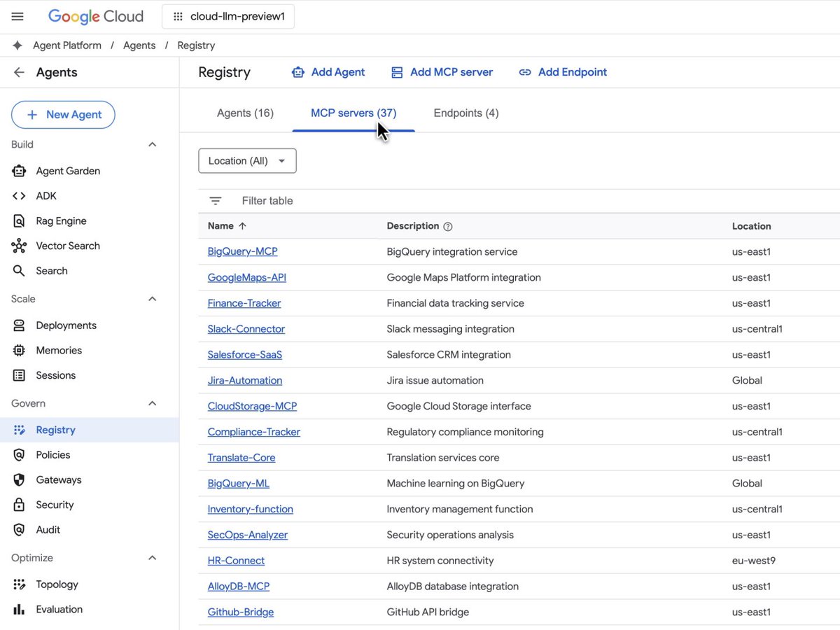Open the Translate-Core server link
This screenshot has width=840, height=630.
(x=241, y=458)
